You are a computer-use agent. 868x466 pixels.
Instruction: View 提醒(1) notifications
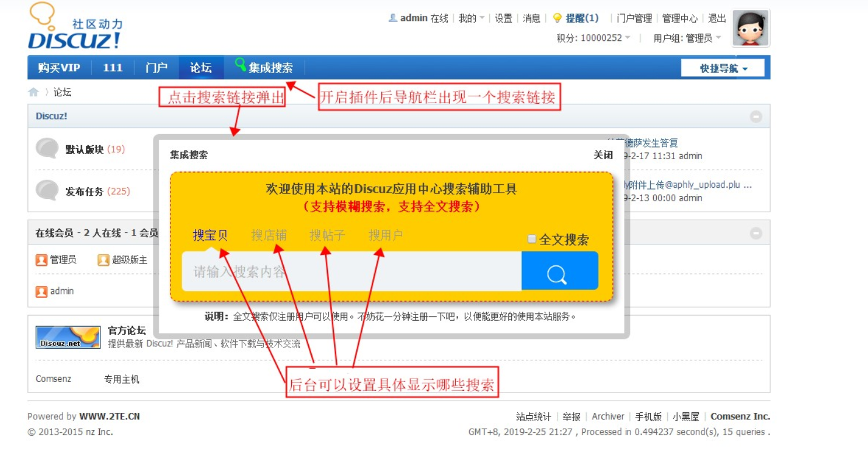coord(582,18)
